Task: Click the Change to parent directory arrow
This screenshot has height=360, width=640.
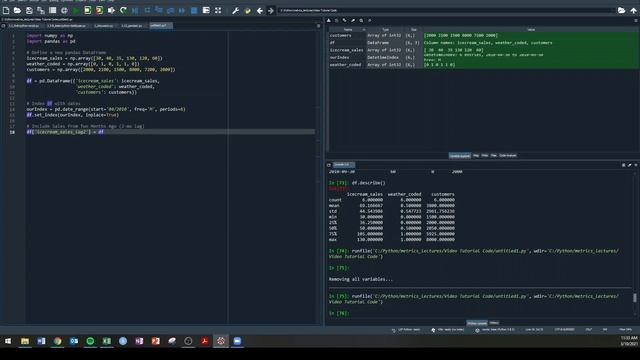Action: (633, 11)
